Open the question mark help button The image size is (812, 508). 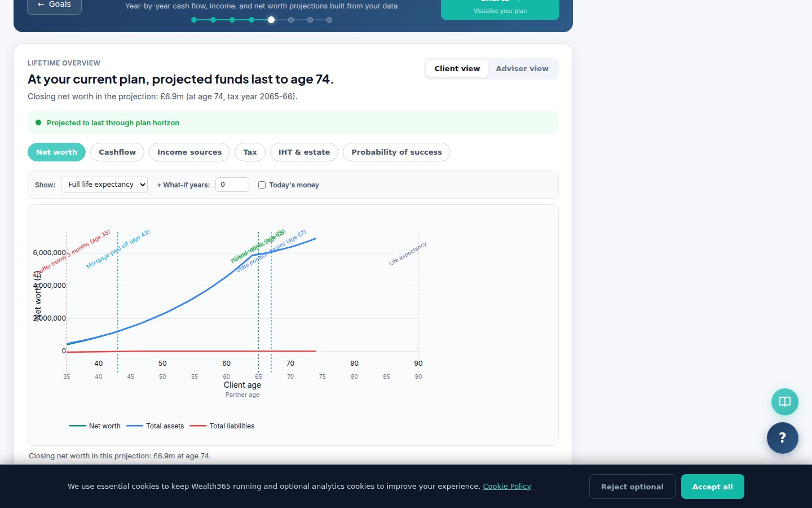point(783,438)
